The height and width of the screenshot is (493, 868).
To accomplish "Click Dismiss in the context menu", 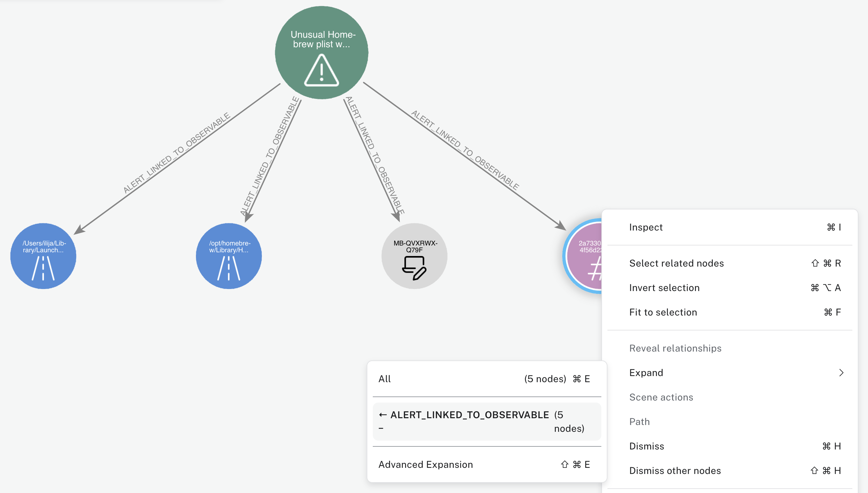I will click(x=646, y=446).
